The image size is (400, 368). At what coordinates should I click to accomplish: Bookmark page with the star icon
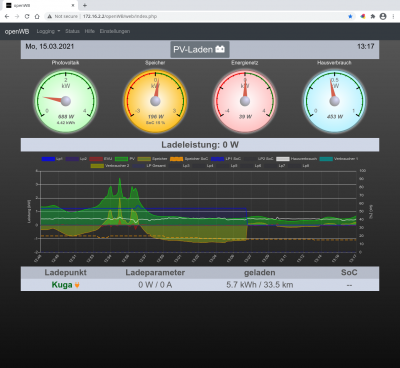tap(350, 16)
